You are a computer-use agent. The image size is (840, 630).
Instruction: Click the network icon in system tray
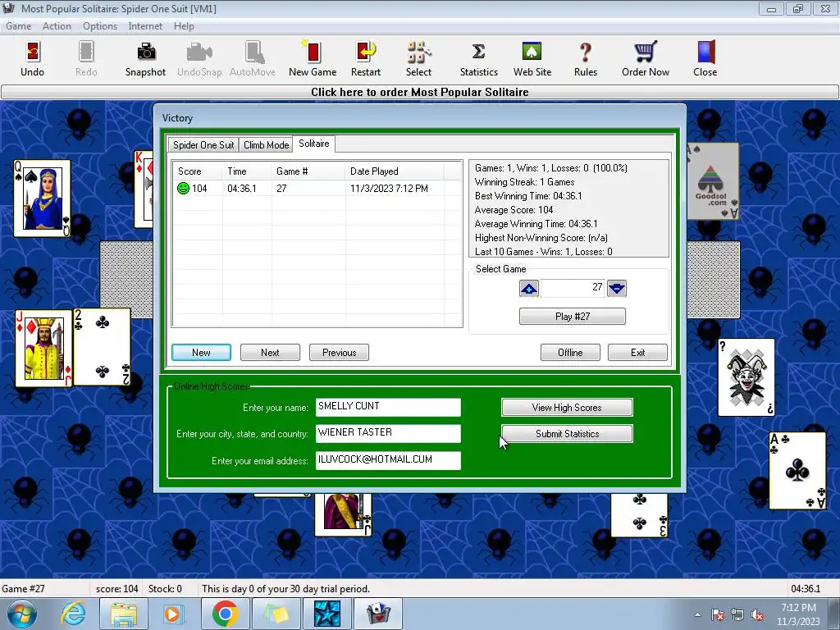(737, 614)
